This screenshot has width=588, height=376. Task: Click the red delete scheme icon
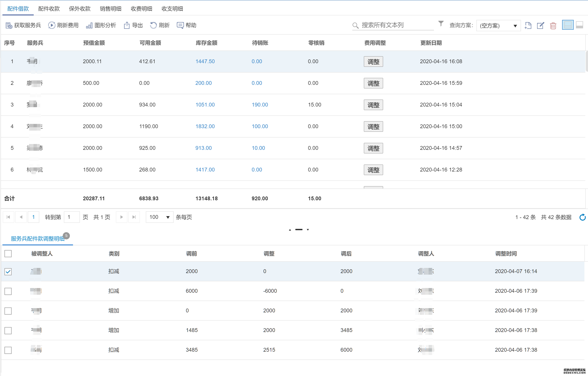pyautogui.click(x=553, y=26)
